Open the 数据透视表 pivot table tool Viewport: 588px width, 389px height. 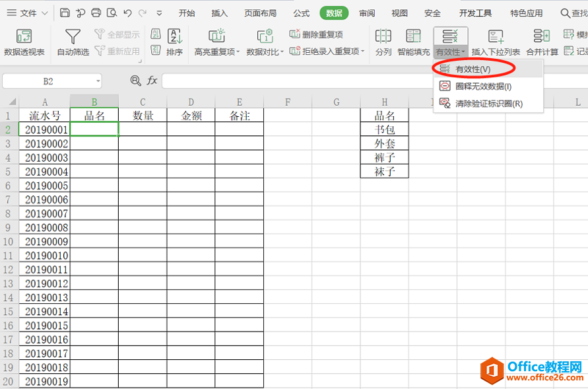click(24, 42)
